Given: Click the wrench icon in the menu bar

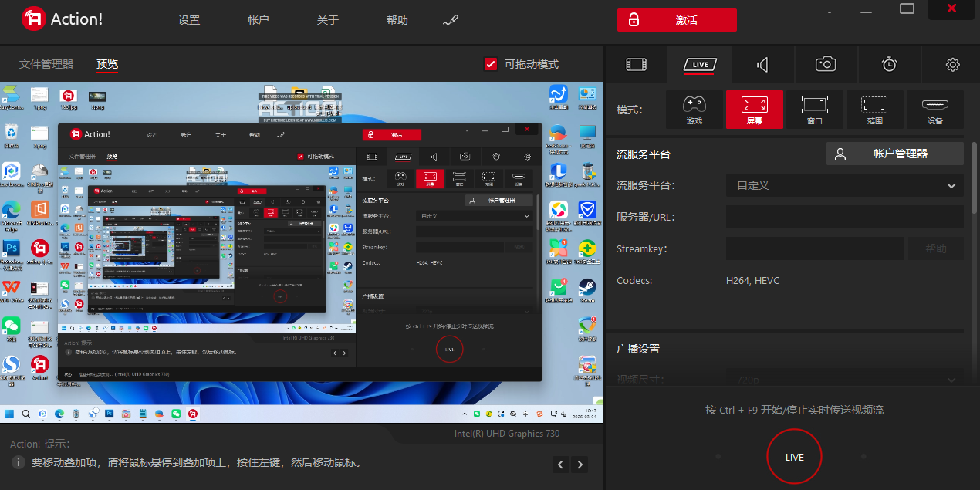Looking at the screenshot, I should 451,19.
